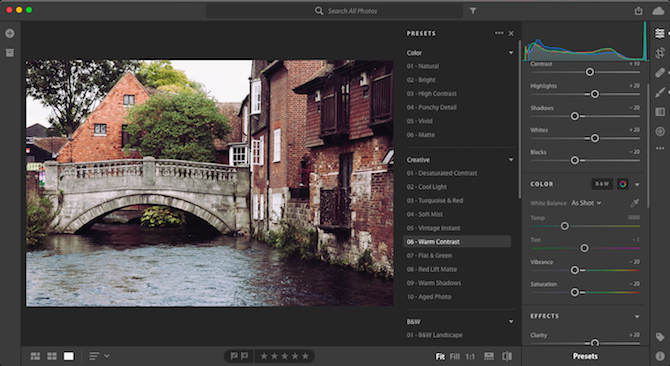Click the Highlights slider handle
This screenshot has height=366, width=670.
pyautogui.click(x=595, y=94)
